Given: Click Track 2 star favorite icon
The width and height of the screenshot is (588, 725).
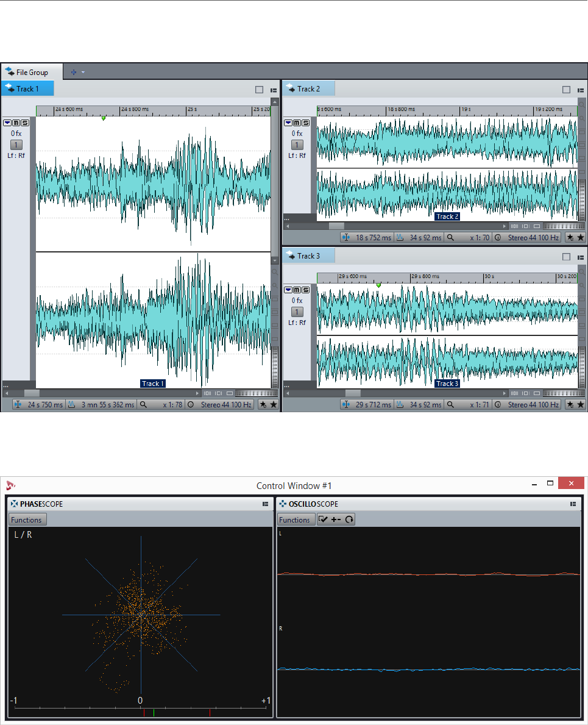Looking at the screenshot, I should click(x=581, y=238).
